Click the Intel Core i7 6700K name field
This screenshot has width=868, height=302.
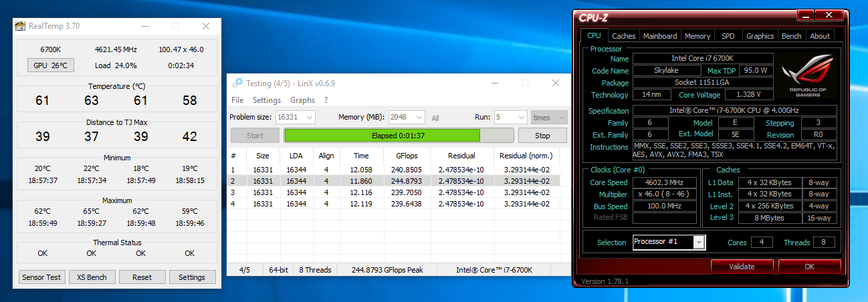(x=702, y=58)
